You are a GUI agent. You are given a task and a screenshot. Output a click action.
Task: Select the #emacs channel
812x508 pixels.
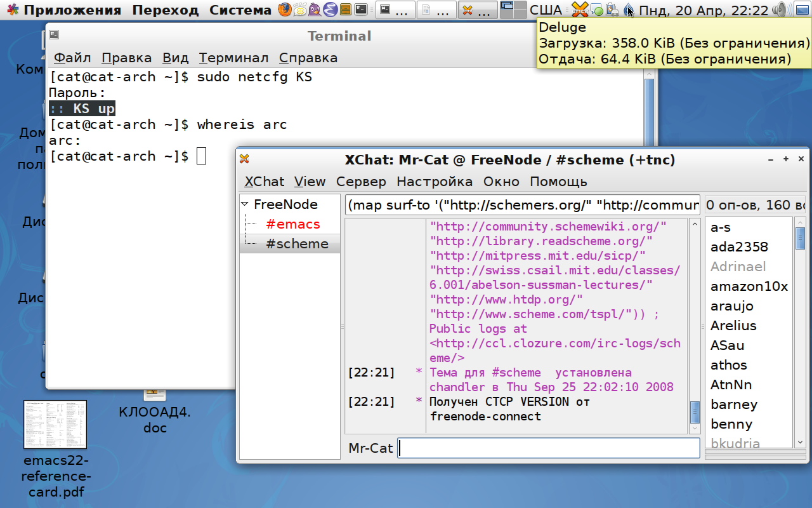coord(292,224)
